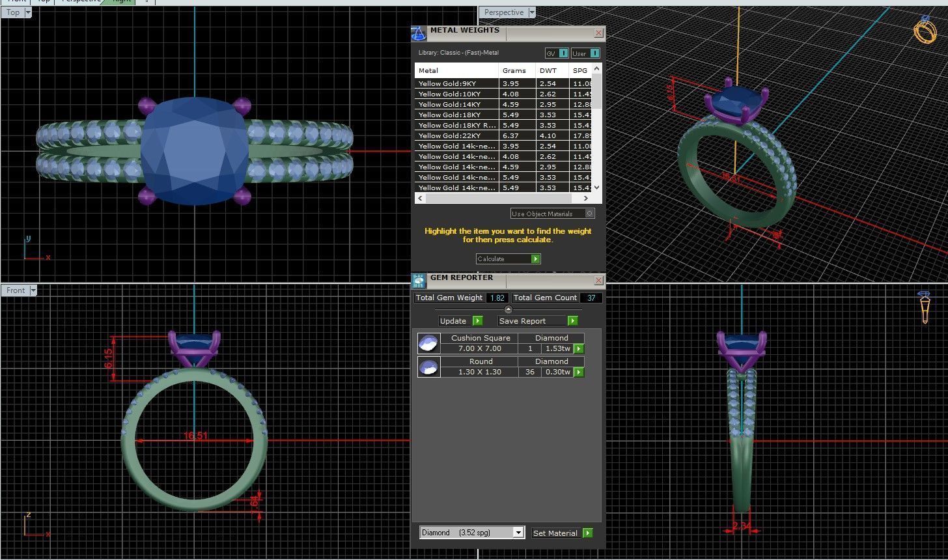Select the Yellow Gold:18KY row
Image resolution: width=948 pixels, height=560 pixels.
[x=503, y=115]
